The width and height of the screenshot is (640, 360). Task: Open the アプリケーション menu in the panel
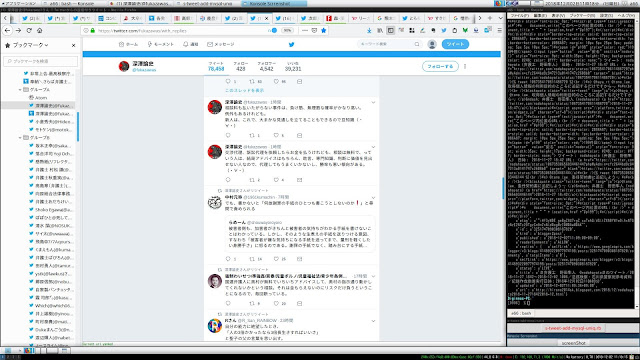(18, 3)
